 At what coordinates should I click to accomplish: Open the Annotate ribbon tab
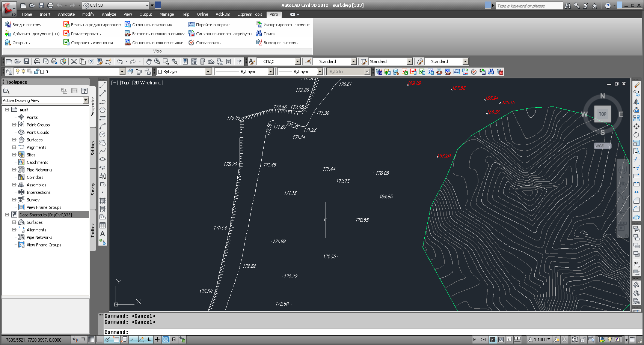[x=66, y=14]
